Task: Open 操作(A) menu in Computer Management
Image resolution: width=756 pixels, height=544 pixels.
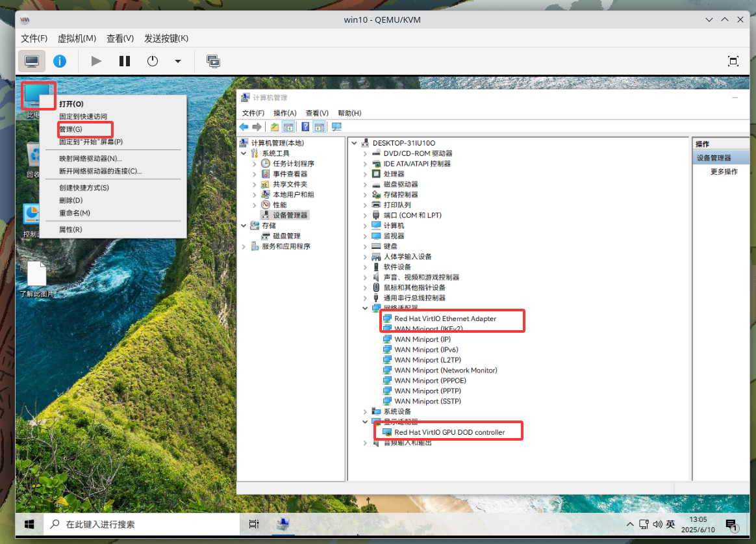Action: [285, 113]
